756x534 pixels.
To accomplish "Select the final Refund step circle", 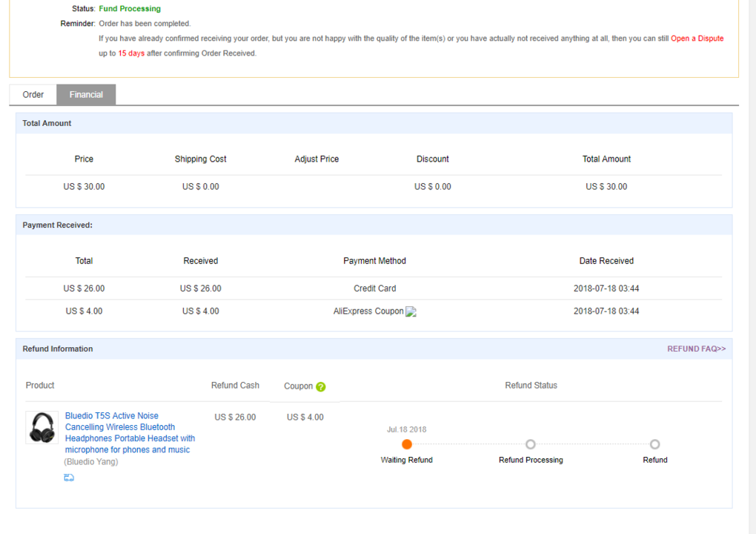I will click(x=654, y=444).
